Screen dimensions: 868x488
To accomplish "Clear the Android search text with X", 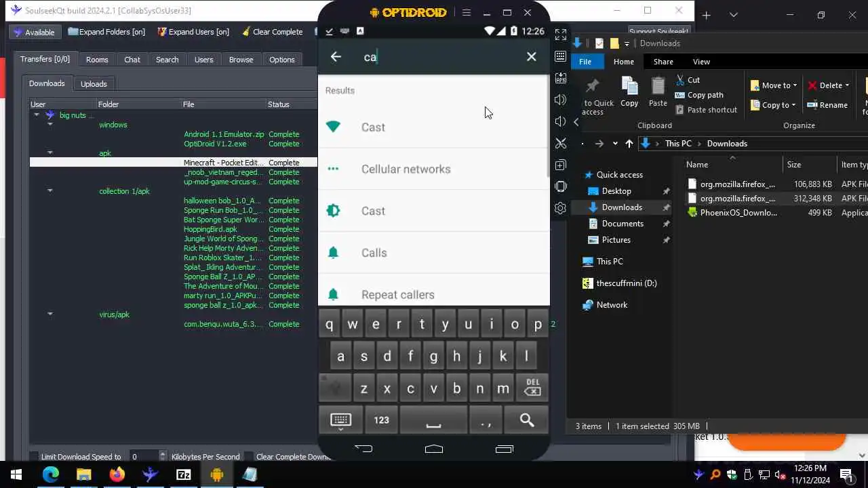I will click(532, 57).
